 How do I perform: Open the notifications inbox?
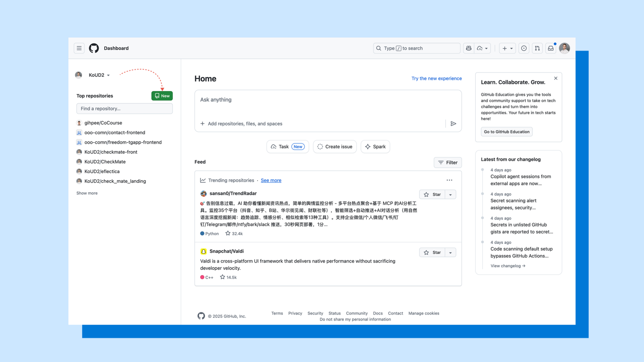point(551,48)
